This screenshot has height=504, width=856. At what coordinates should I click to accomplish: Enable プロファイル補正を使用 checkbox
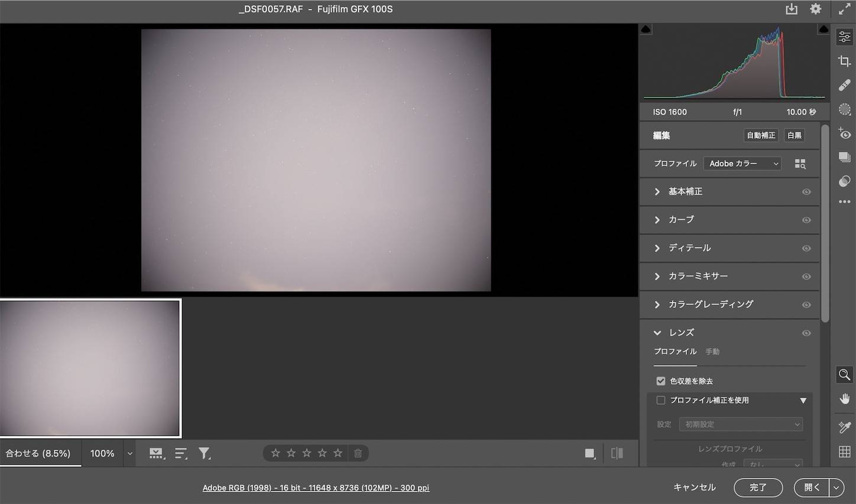[660, 400]
